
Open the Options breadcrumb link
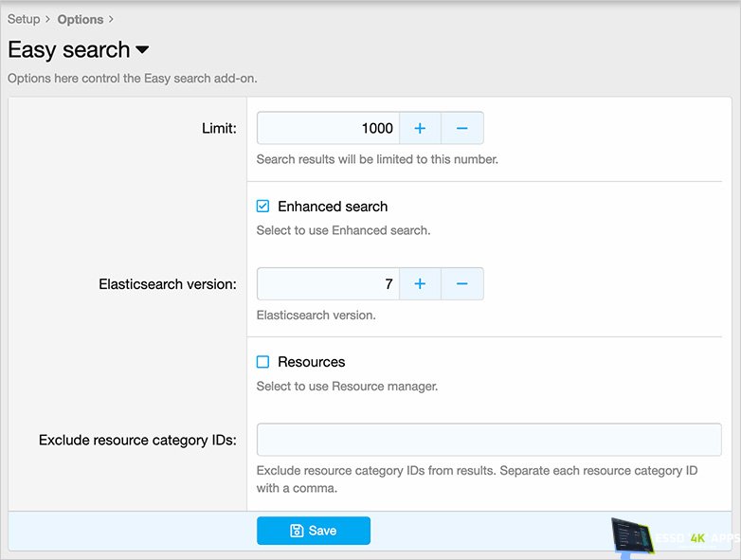[81, 19]
